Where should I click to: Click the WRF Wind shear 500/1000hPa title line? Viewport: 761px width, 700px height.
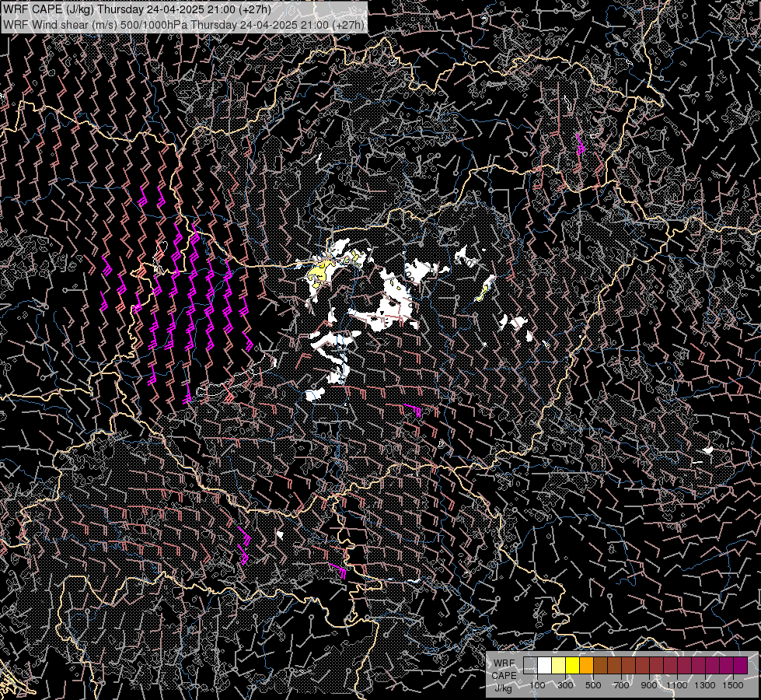click(x=183, y=25)
